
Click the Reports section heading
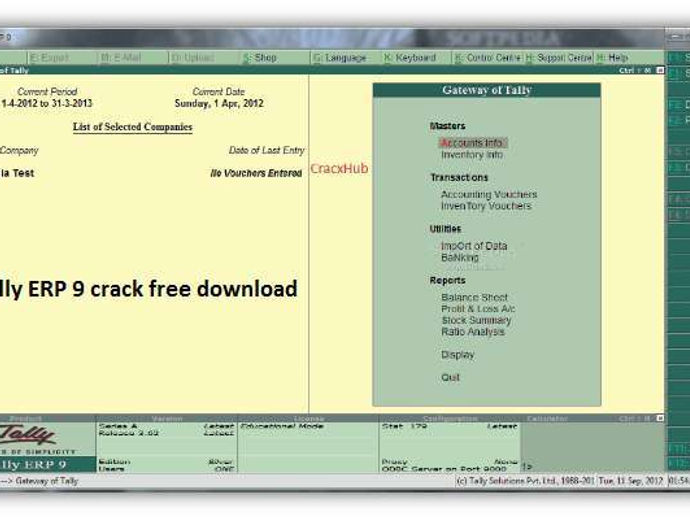point(447,280)
